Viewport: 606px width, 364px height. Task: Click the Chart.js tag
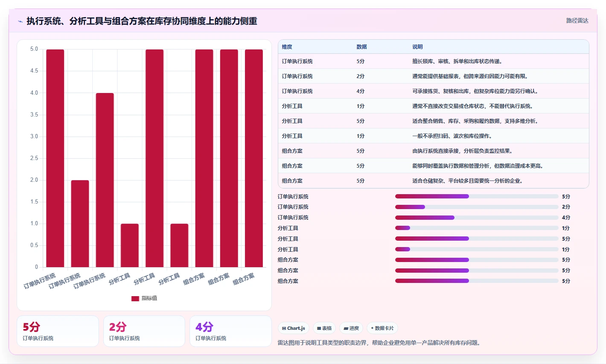tap(294, 328)
